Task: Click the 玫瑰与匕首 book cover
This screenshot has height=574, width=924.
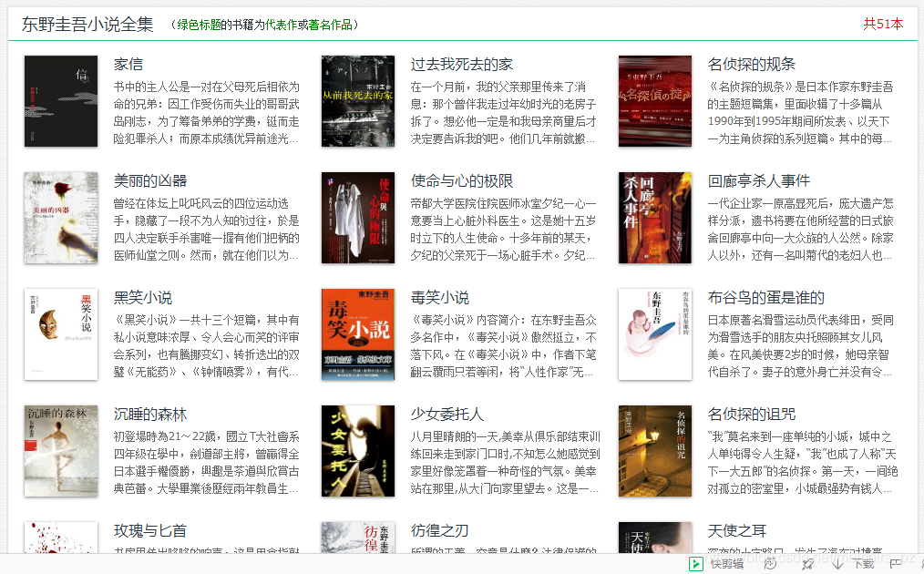Action: click(x=61, y=538)
